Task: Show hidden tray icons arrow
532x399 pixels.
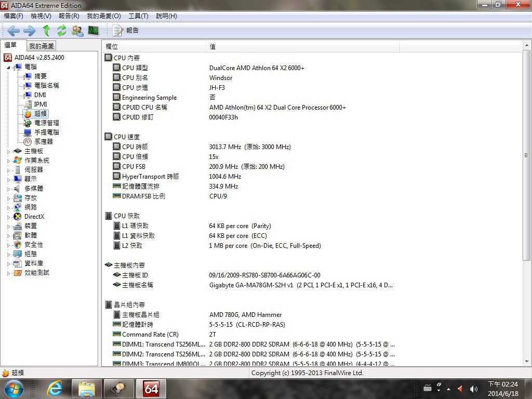Action: [448, 389]
